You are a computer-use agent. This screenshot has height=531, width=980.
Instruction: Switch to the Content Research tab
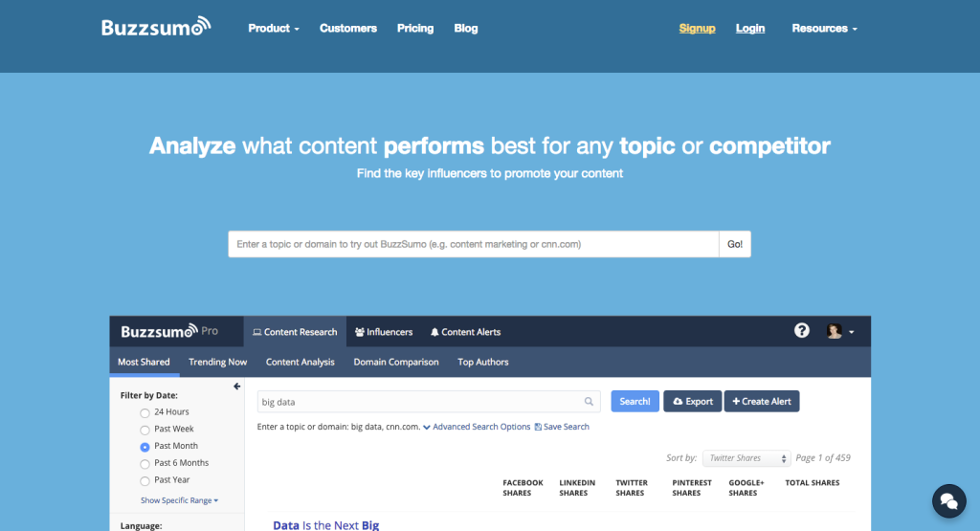(295, 332)
